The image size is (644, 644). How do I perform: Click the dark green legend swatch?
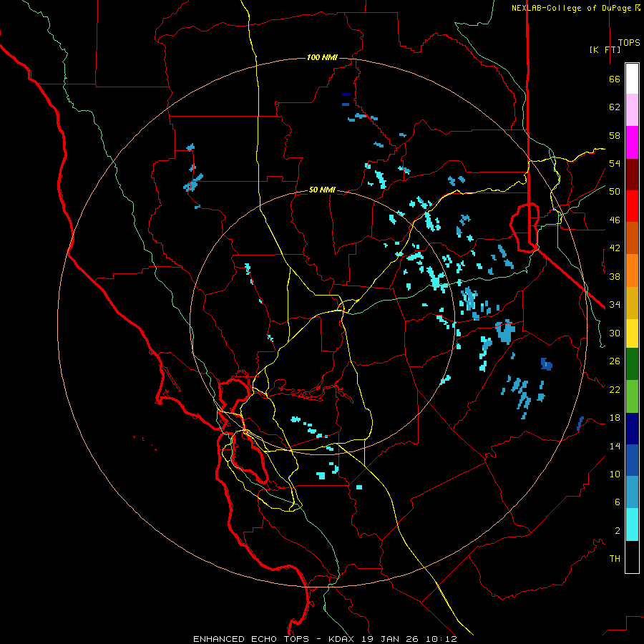(x=632, y=364)
